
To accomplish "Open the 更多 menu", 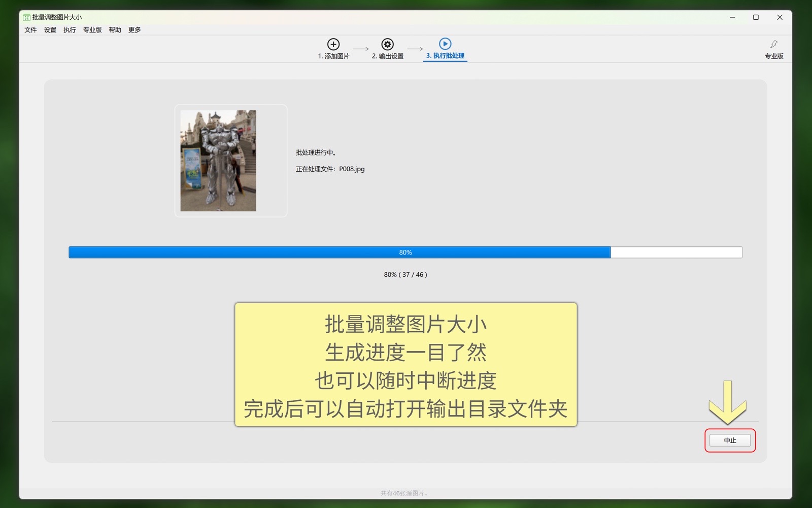I will 134,30.
